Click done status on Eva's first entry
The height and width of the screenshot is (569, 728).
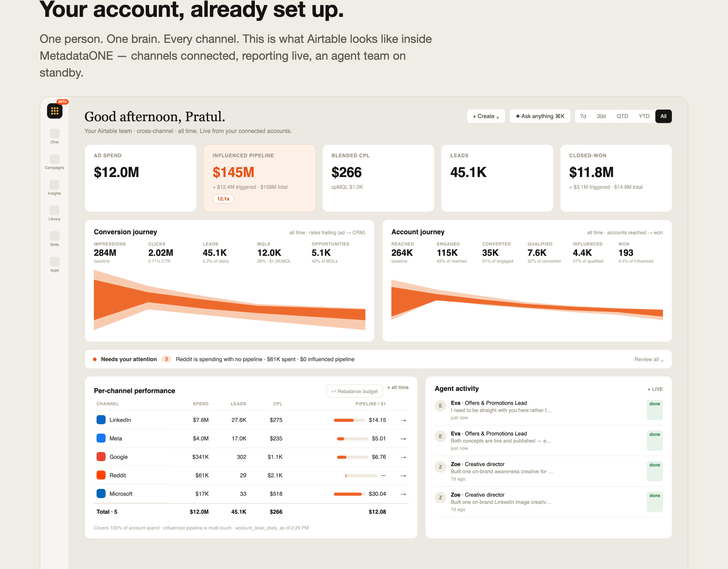(655, 410)
